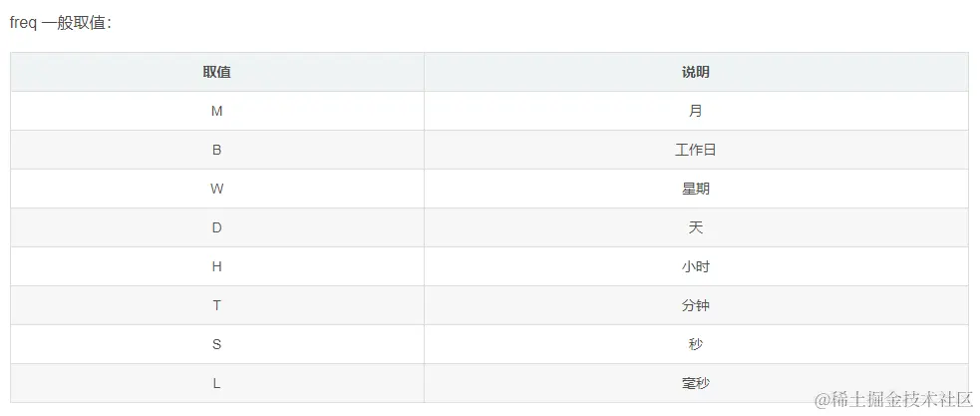Screen dimensions: 980x416
Task: Click the 月 description cell
Action: [x=696, y=111]
